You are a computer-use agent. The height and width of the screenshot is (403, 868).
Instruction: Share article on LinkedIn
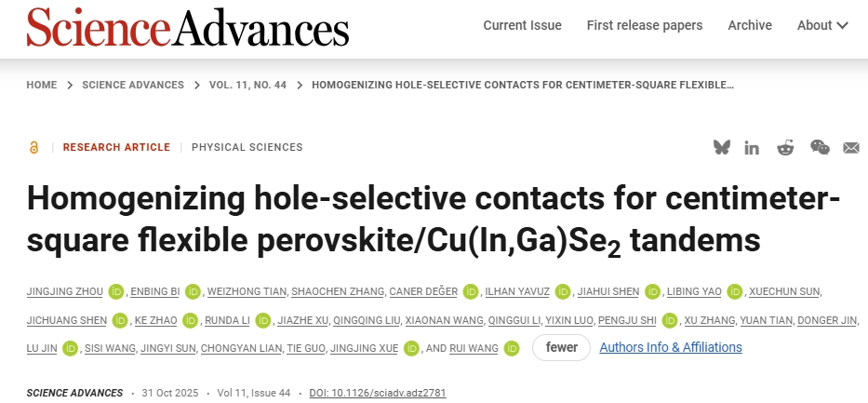(752, 147)
